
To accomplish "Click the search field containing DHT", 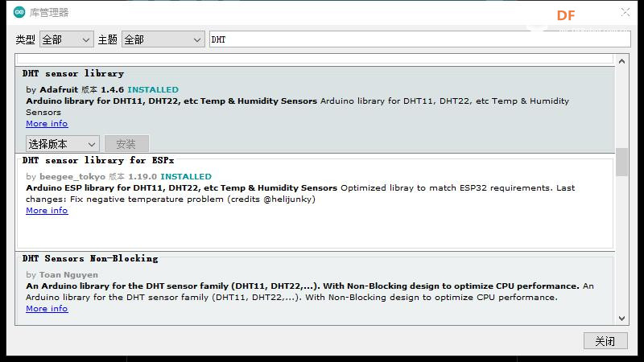I will 419,39.
